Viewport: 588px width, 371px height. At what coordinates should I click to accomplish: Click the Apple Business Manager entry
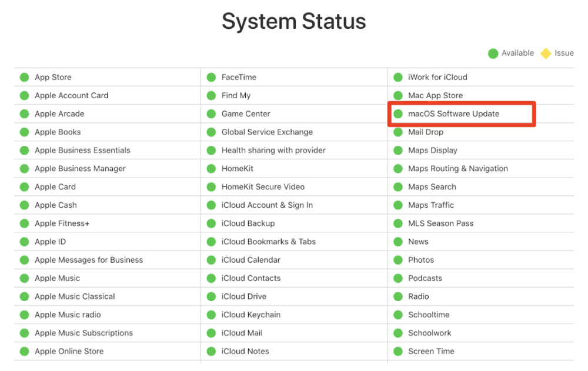point(80,168)
